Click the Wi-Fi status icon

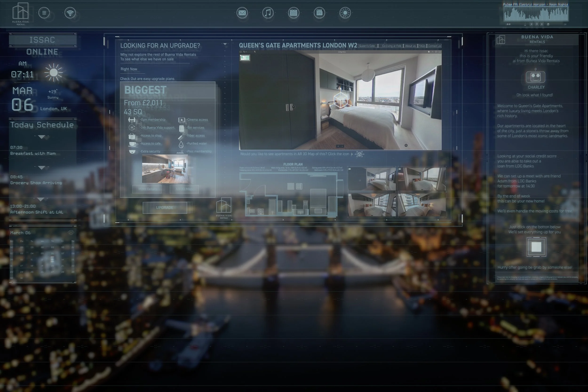70,13
